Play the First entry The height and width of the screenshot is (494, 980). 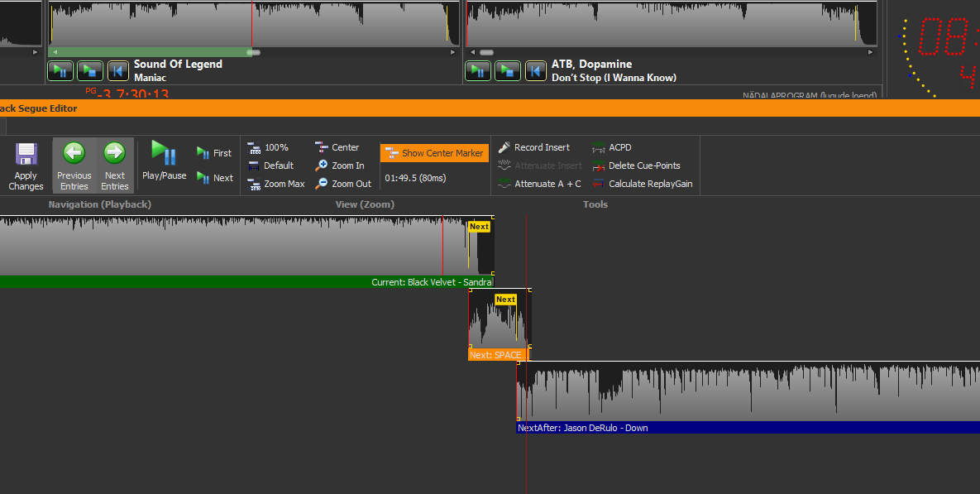coord(214,153)
